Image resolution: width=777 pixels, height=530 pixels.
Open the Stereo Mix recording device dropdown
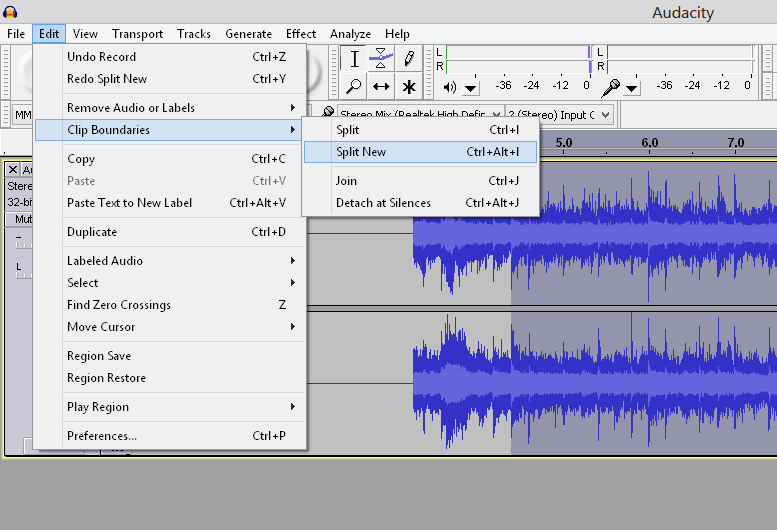[x=420, y=115]
